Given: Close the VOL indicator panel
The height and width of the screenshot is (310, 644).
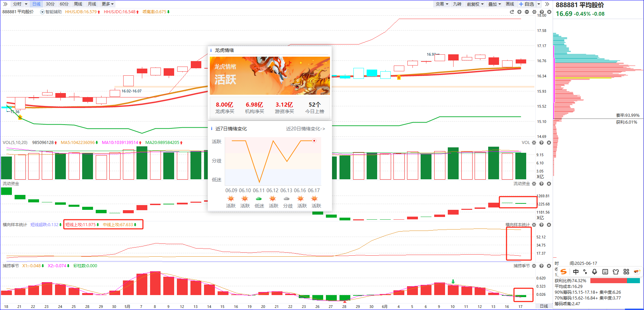Looking at the screenshot, I should coord(549,143).
